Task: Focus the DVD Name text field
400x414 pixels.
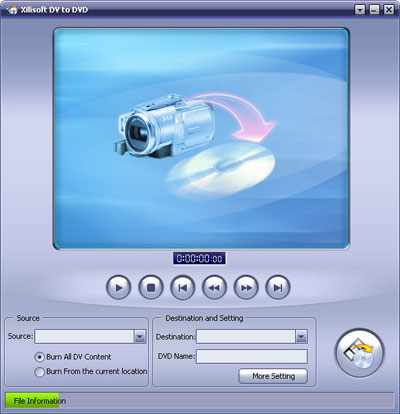Action: (x=252, y=356)
